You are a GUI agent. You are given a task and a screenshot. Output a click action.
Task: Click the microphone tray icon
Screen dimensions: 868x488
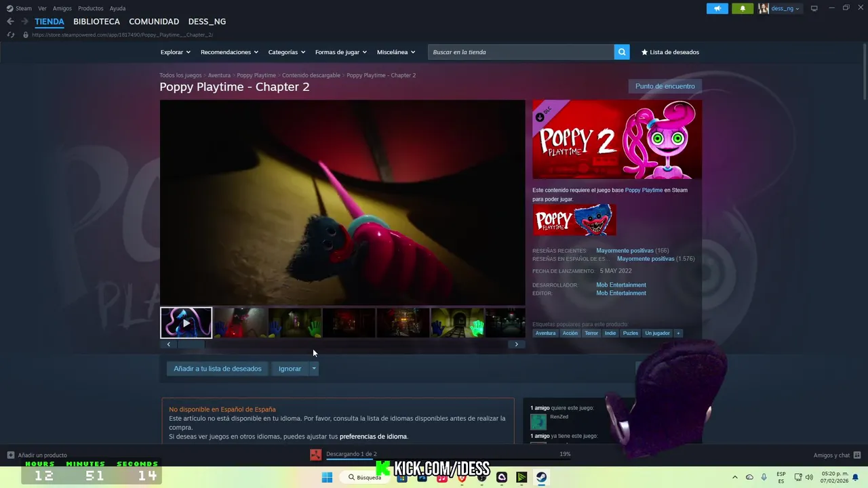(x=764, y=477)
